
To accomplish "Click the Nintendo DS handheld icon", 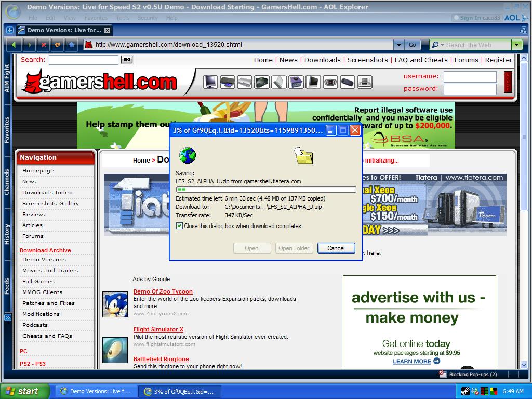I will pos(365,82).
